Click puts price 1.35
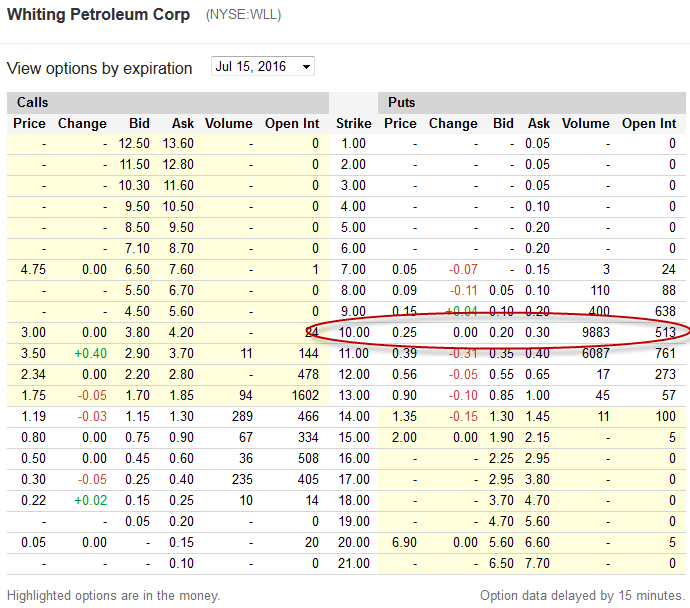Image resolution: width=690 pixels, height=608 pixels. [404, 417]
